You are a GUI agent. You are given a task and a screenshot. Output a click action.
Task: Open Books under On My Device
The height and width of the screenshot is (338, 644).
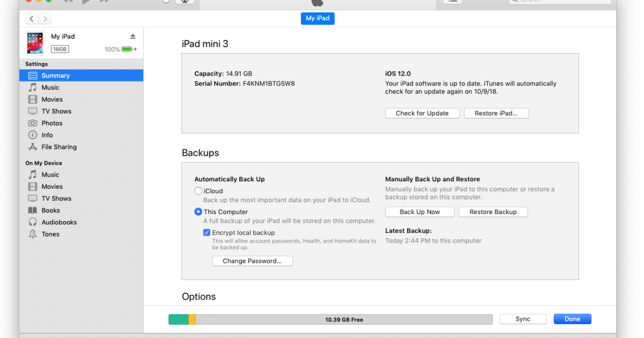click(x=51, y=210)
